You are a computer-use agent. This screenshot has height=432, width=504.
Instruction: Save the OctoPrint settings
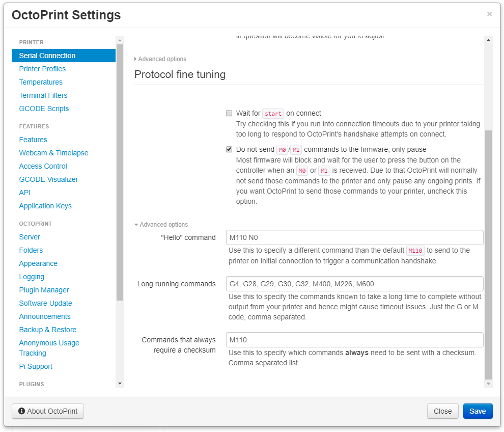pos(477,411)
